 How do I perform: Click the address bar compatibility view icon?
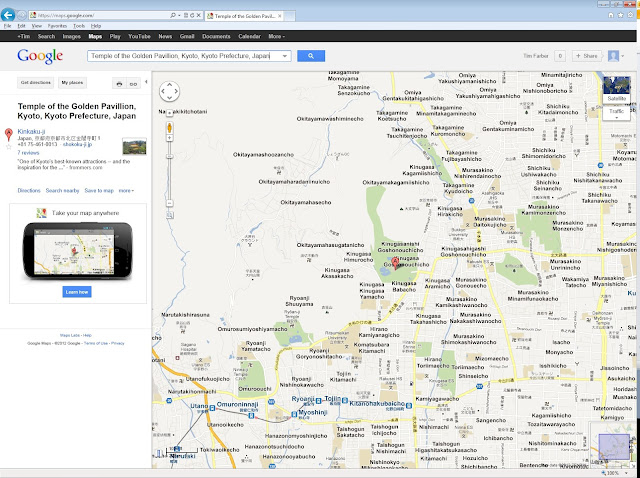pyautogui.click(x=186, y=15)
